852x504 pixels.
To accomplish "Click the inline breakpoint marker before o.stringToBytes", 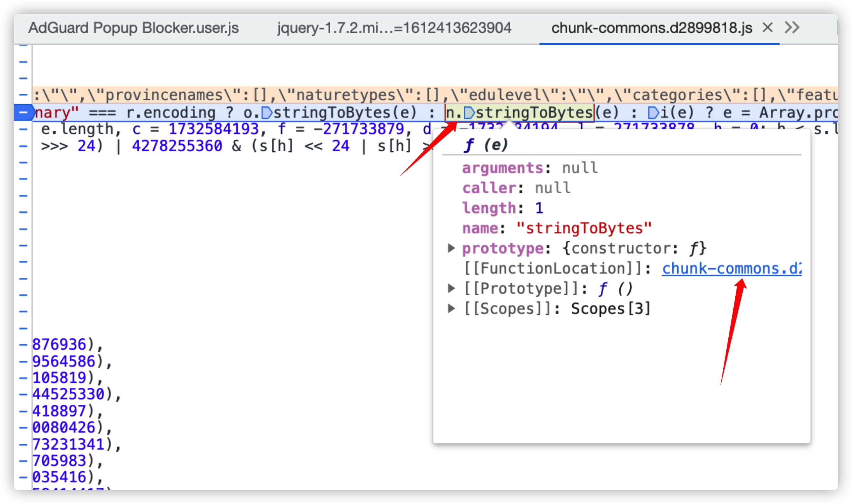I will point(267,113).
